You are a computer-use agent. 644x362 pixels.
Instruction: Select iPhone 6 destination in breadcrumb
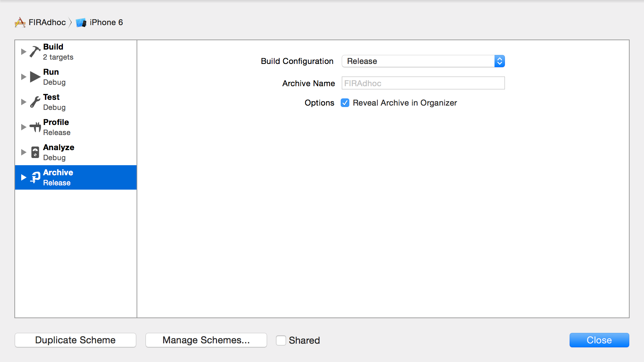point(100,22)
